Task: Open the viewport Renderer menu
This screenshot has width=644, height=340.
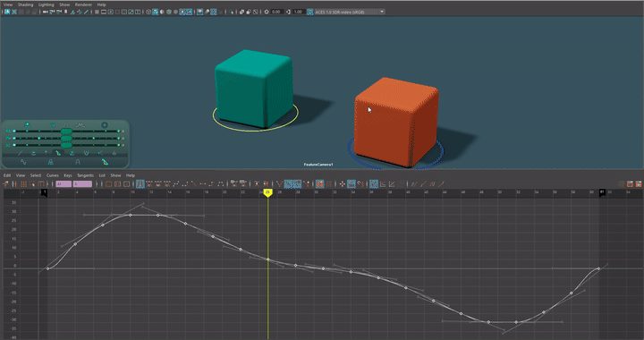Action: pyautogui.click(x=83, y=4)
